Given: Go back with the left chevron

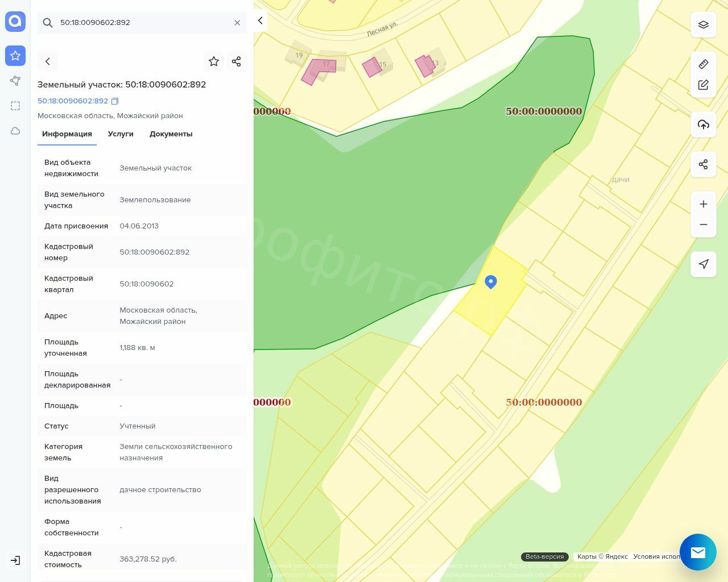Looking at the screenshot, I should [48, 61].
